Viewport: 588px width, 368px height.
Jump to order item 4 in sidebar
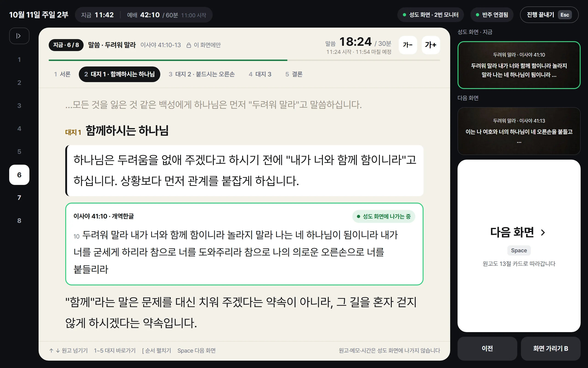[19, 129]
